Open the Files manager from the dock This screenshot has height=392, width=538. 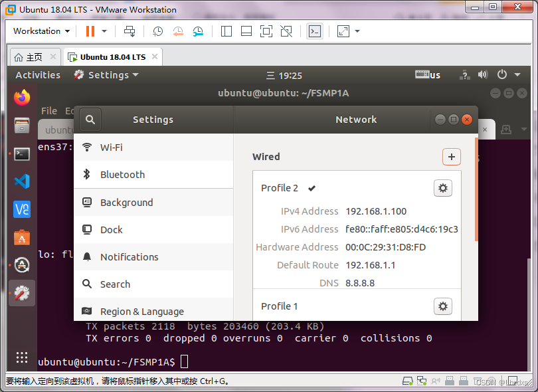22,126
